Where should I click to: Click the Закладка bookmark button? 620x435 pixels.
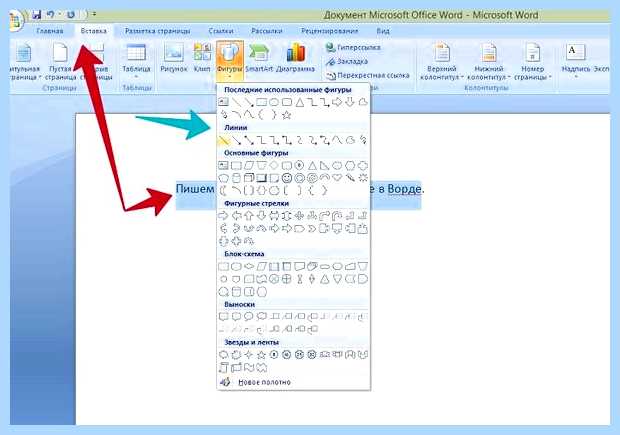[x=347, y=61]
